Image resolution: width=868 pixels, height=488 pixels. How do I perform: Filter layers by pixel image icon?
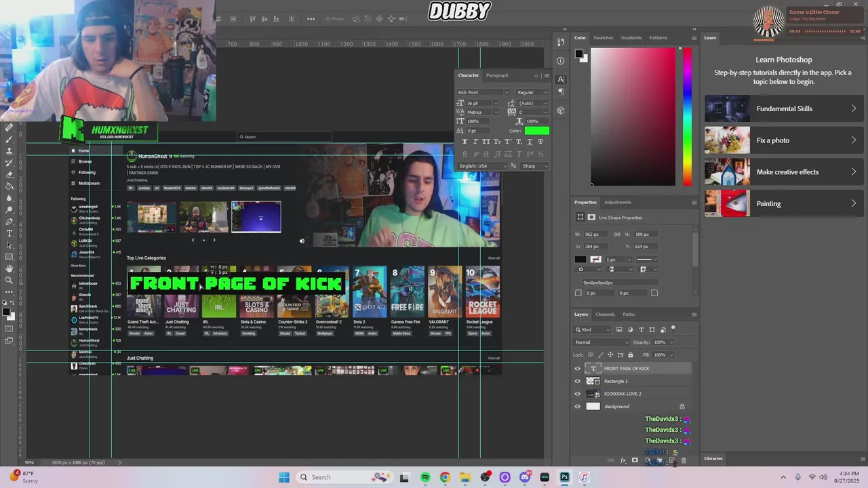(619, 329)
